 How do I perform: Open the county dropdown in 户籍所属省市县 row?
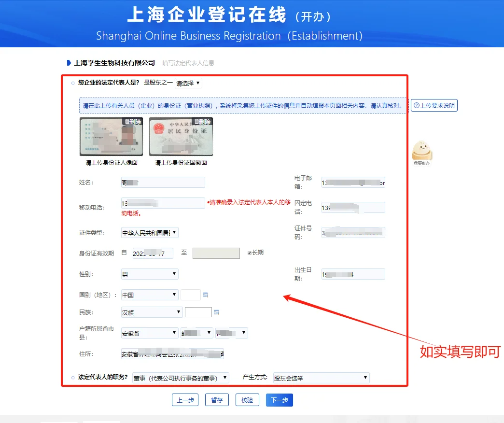pyautogui.click(x=232, y=333)
